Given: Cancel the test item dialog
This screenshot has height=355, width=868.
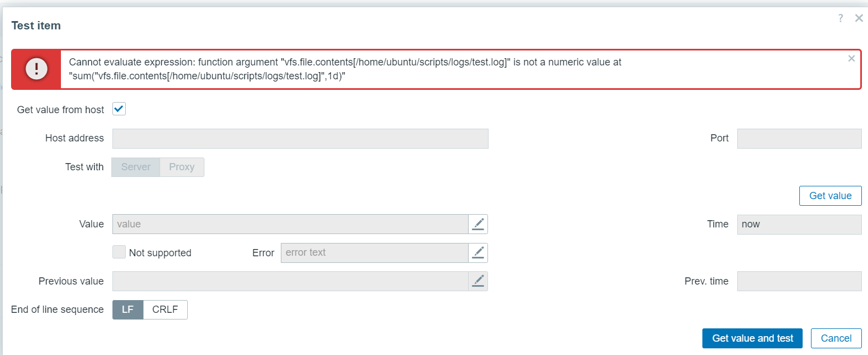Looking at the screenshot, I should [x=836, y=338].
